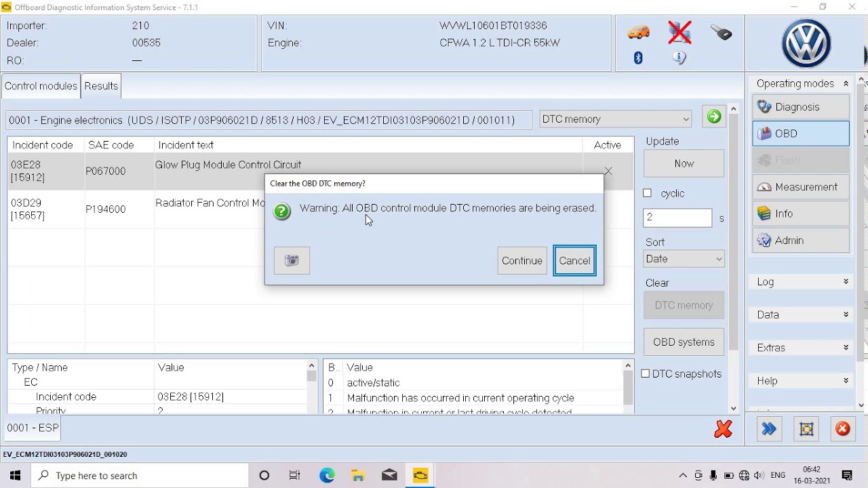The height and width of the screenshot is (488, 868).
Task: Select the OBD operating mode
Action: [800, 134]
